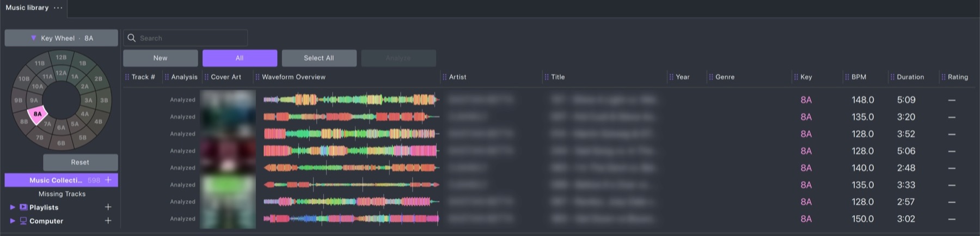
Task: Select key 1B on the key wheel
Action: coord(83,63)
